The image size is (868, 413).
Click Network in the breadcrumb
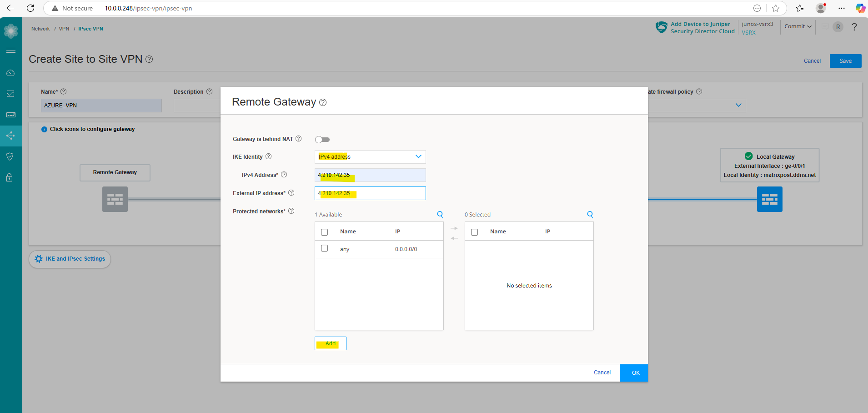click(x=40, y=29)
